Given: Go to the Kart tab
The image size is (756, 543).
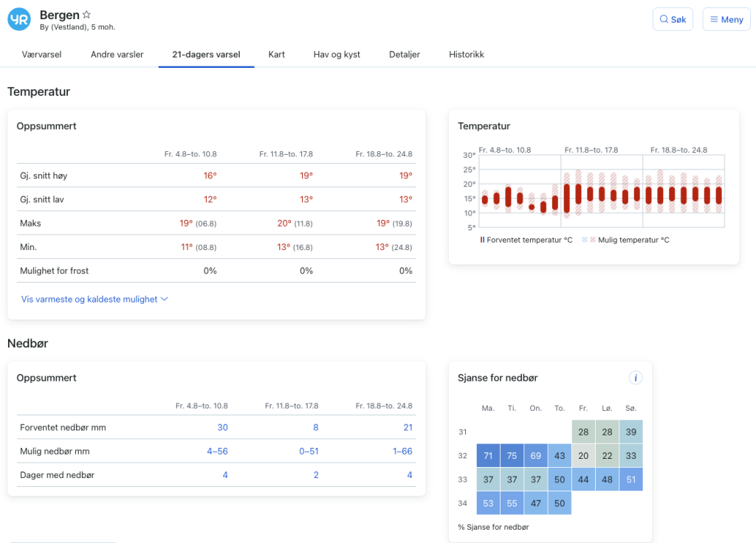Looking at the screenshot, I should [x=277, y=55].
